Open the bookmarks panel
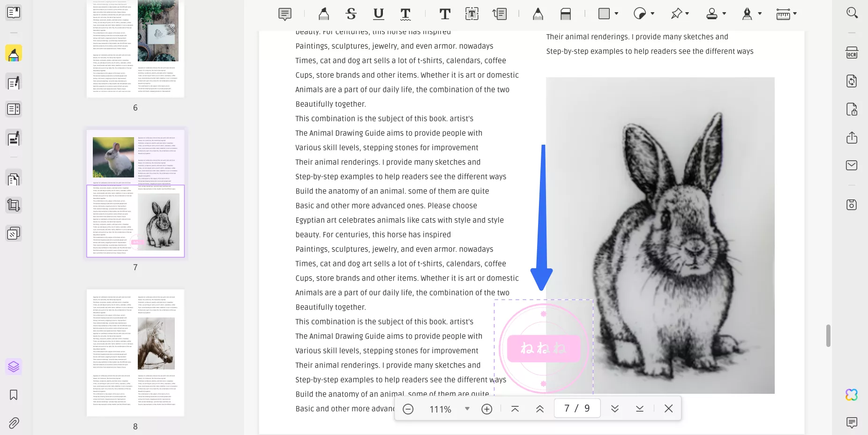This screenshot has width=868, height=435. pyautogui.click(x=14, y=395)
